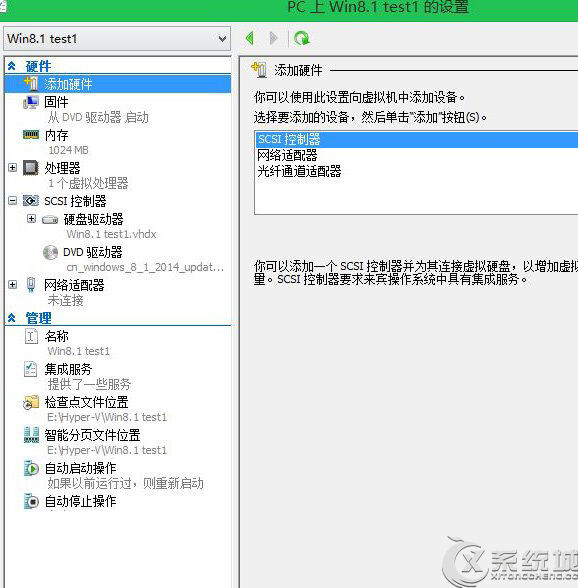The image size is (578, 588).
Task: Click the green refresh icon
Action: [x=302, y=38]
